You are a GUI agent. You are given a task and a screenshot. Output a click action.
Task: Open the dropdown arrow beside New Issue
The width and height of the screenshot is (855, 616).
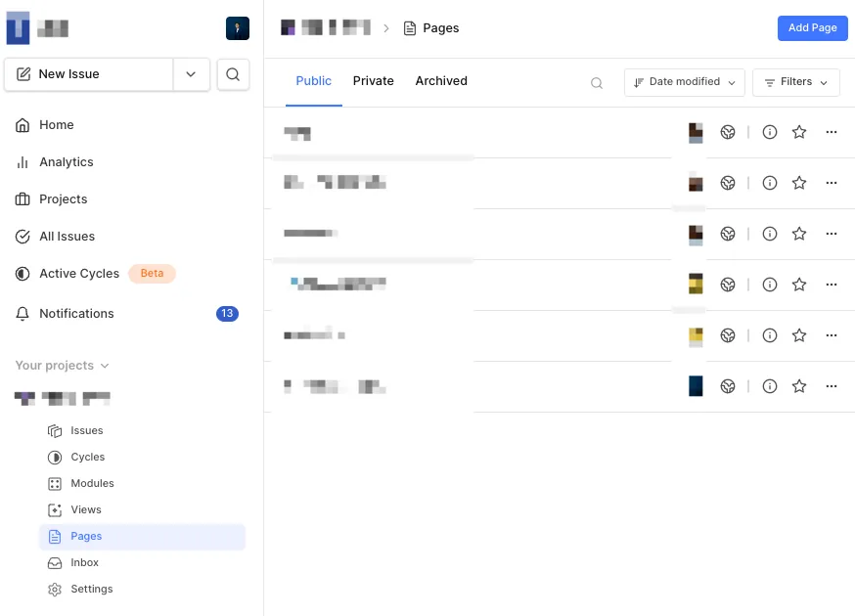(191, 74)
